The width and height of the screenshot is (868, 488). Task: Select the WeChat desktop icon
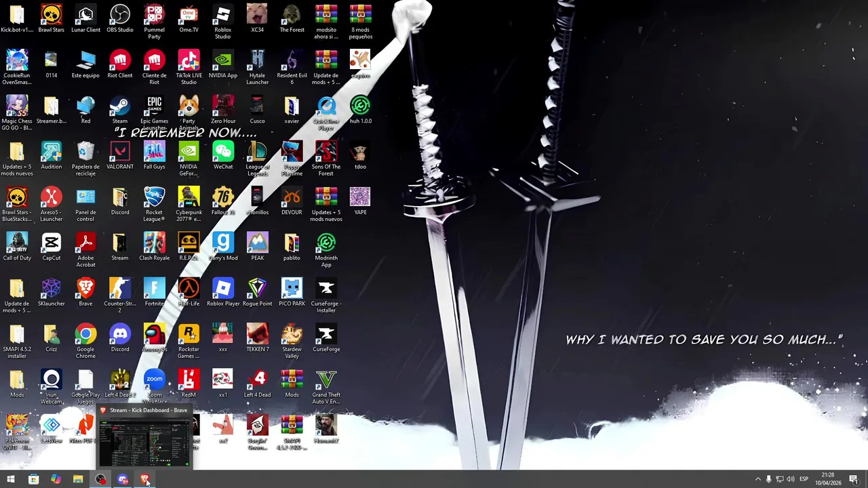coord(223,155)
